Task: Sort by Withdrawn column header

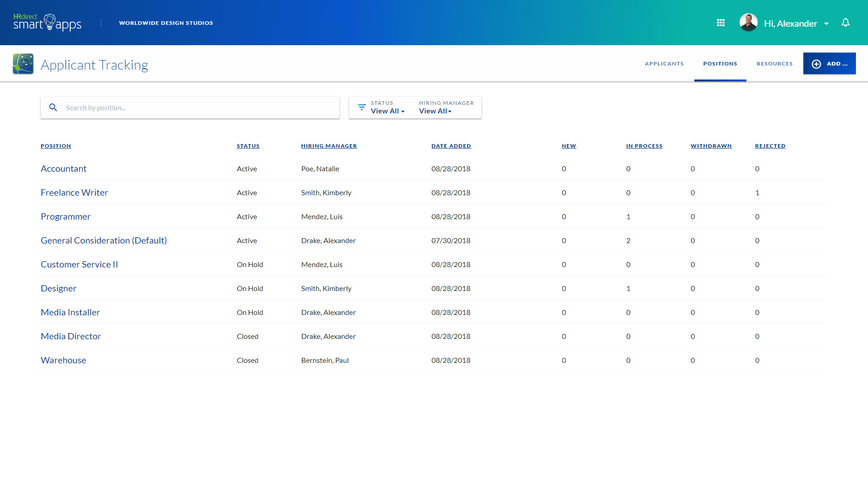Action: [x=711, y=146]
